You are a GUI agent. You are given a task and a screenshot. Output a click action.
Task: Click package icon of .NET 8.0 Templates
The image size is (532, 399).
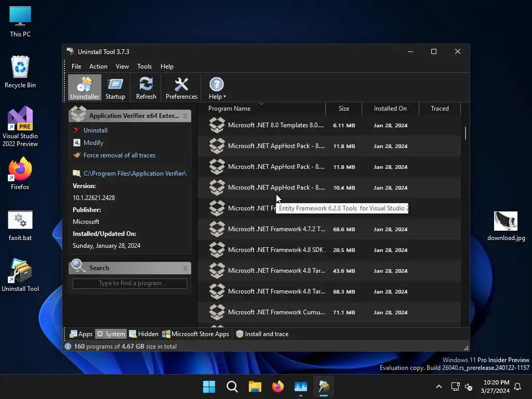(x=217, y=125)
